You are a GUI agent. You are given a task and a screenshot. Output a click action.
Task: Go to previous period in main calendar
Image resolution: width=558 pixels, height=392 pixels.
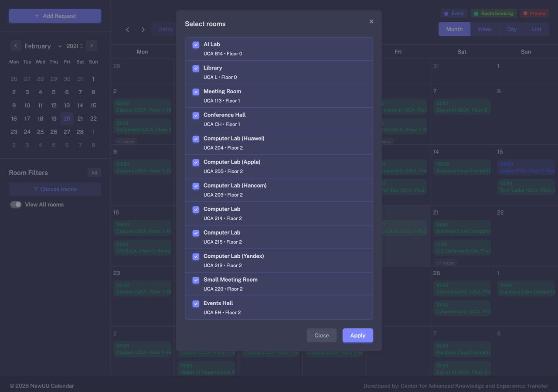127,30
